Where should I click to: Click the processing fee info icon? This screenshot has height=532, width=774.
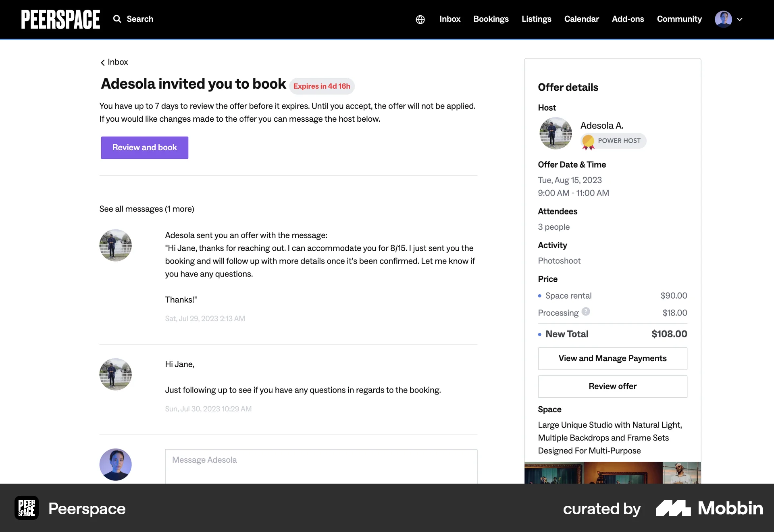pyautogui.click(x=585, y=312)
